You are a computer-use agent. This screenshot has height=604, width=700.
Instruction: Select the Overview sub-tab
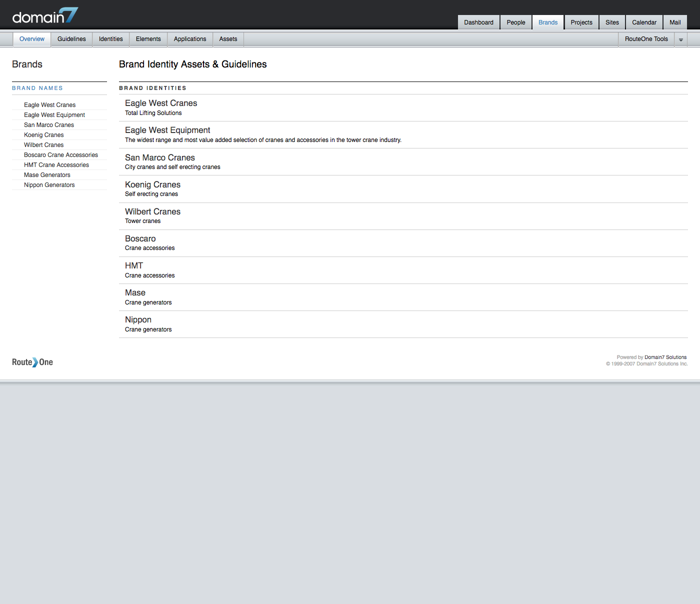point(32,39)
